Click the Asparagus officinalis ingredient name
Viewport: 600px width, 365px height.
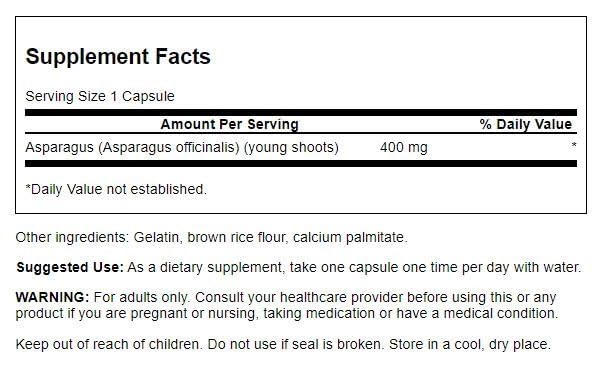click(x=182, y=147)
